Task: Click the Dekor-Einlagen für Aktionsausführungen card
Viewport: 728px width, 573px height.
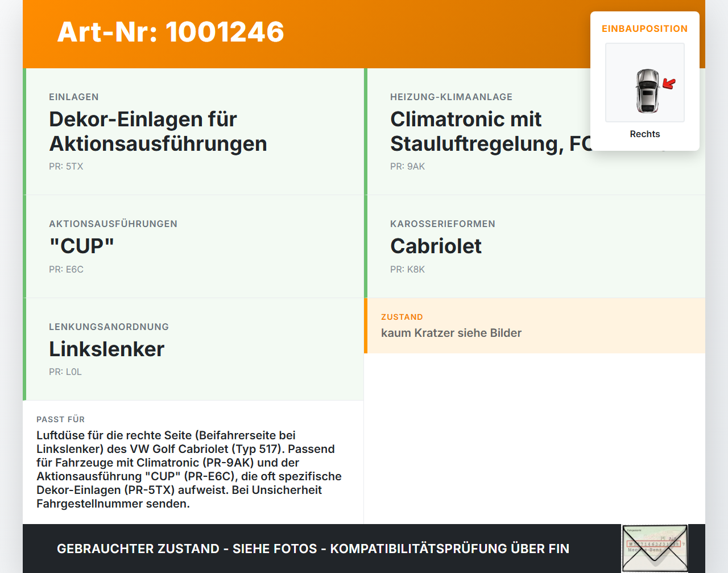Action: coord(193,131)
